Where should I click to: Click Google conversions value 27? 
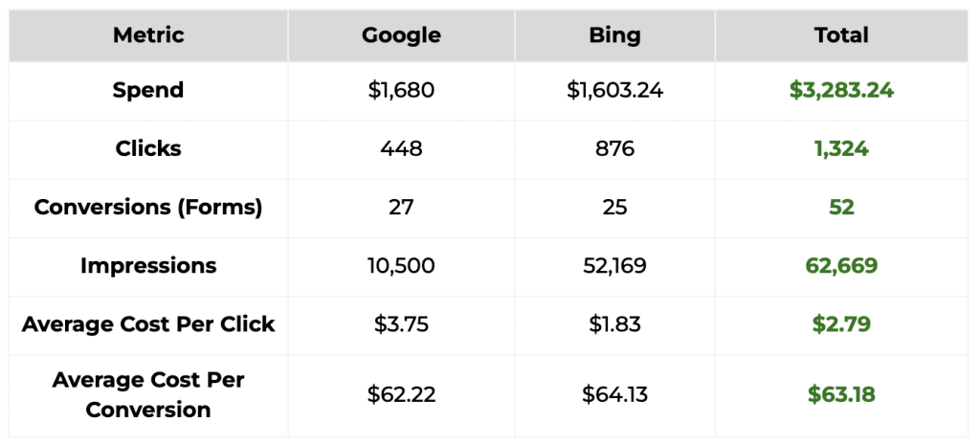pos(401,207)
